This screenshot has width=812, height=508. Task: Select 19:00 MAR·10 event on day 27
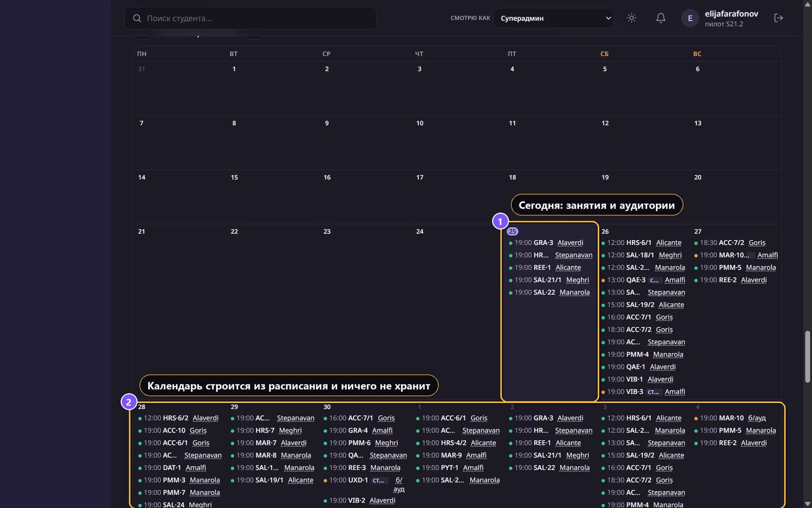coord(735,255)
